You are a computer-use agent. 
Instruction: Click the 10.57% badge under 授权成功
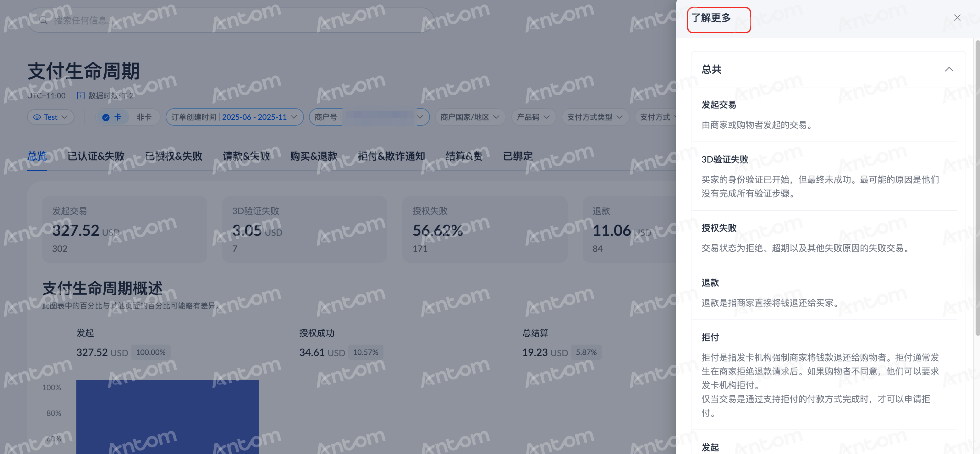click(x=366, y=352)
